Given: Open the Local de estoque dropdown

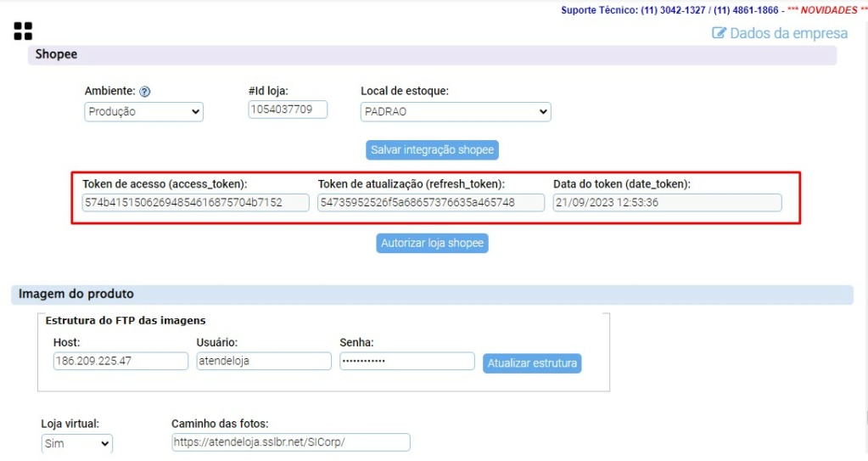Looking at the screenshot, I should (x=456, y=111).
